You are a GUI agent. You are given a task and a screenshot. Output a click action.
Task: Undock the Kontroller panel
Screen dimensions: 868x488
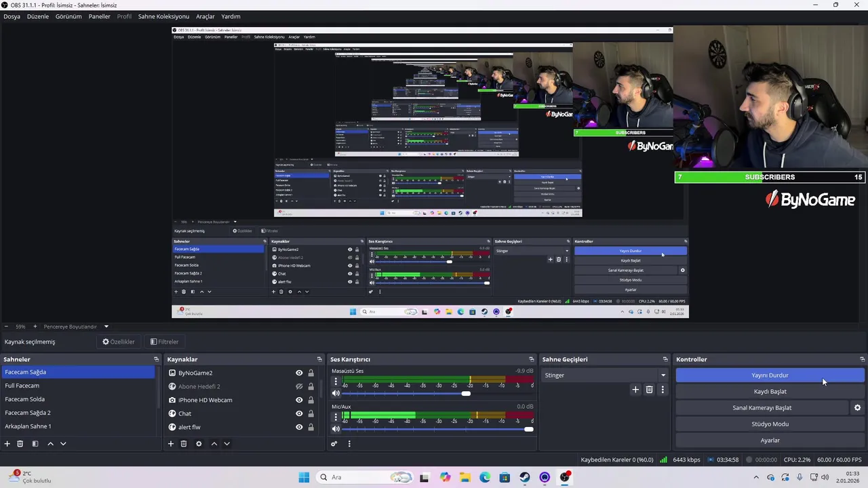(862, 359)
